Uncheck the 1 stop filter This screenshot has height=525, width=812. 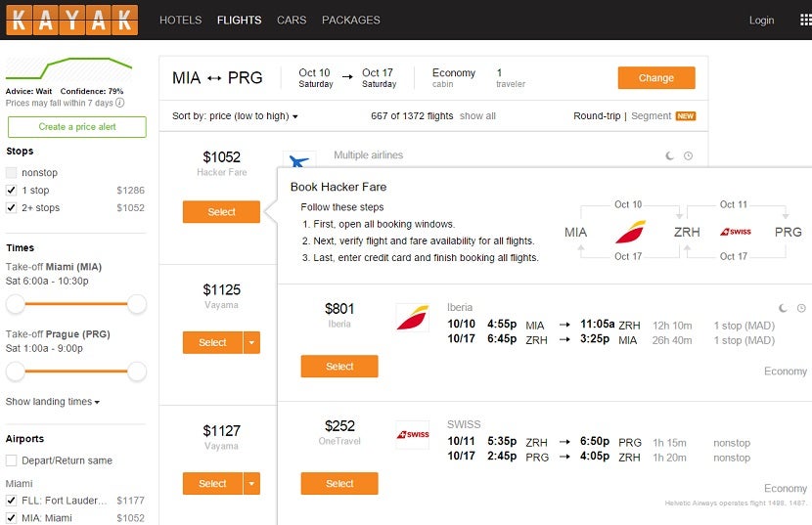click(x=11, y=190)
